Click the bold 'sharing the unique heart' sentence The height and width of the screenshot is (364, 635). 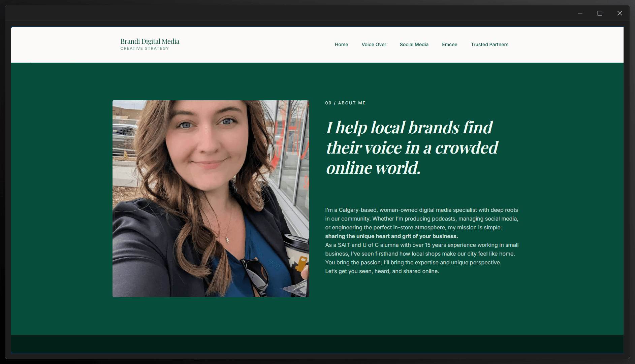point(391,236)
